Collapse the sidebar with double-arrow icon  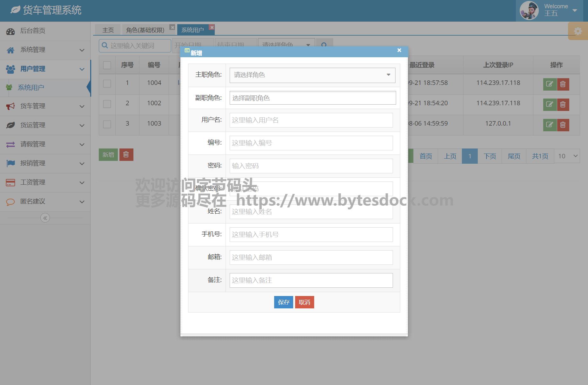45,218
